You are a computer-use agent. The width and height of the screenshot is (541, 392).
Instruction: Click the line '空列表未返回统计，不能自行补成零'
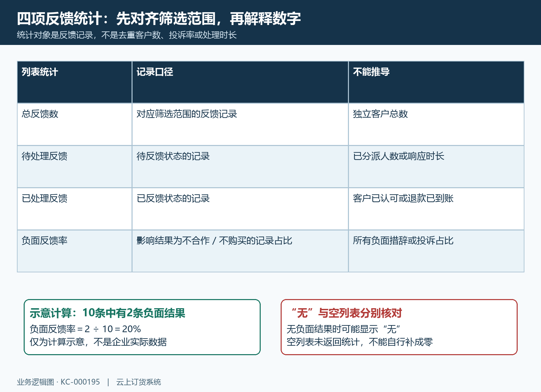coord(360,342)
